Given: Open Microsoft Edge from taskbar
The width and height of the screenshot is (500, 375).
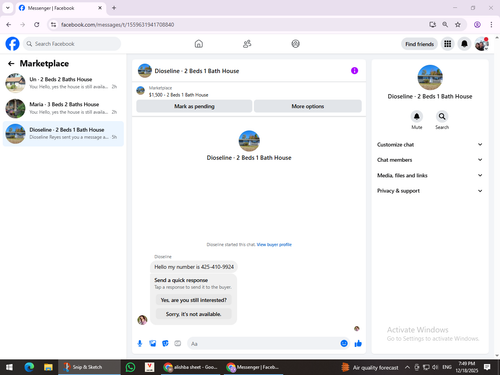Looking at the screenshot, I should point(29,367).
